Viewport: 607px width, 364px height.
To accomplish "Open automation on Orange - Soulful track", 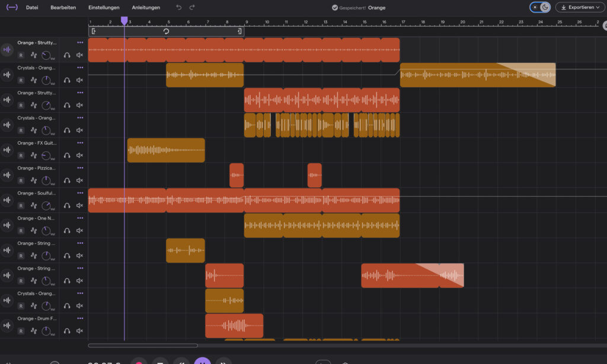I will 34,205.
